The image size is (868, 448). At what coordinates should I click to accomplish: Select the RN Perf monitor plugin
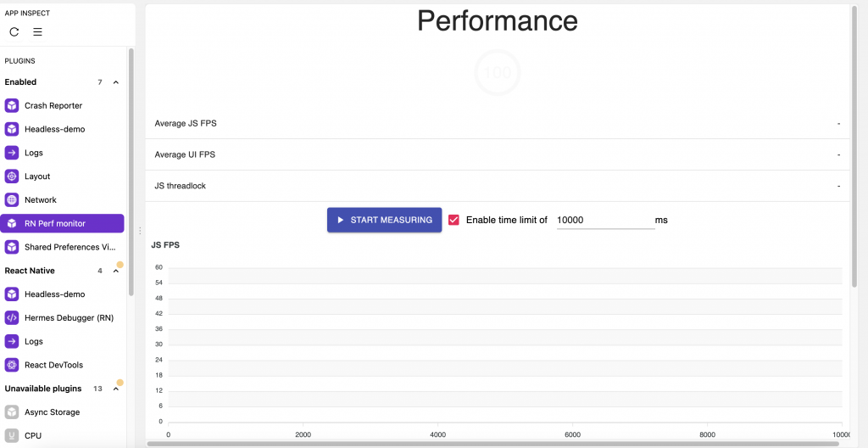click(62, 223)
